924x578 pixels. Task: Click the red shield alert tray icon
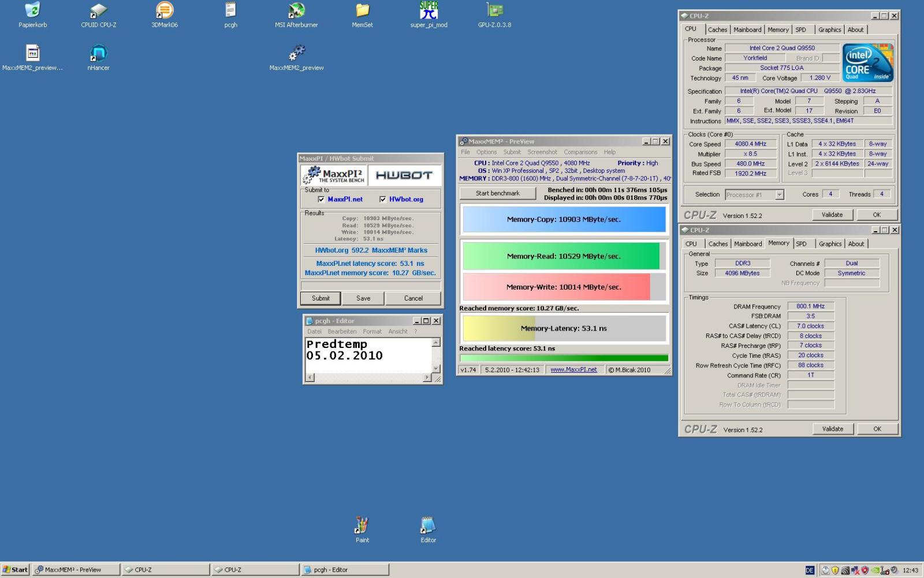[865, 570]
